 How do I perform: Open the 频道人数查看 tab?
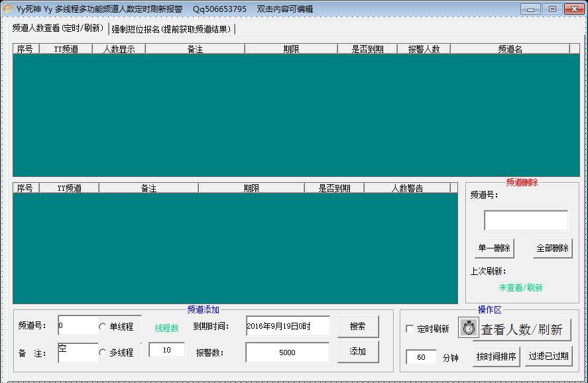58,28
